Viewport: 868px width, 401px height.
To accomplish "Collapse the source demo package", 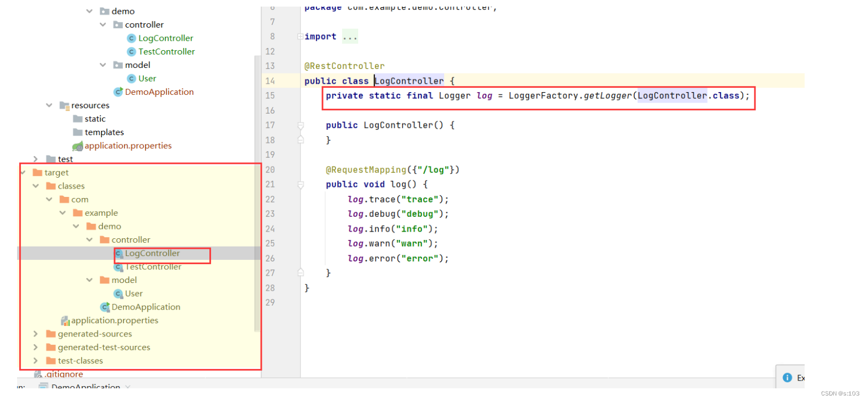I will click(x=89, y=11).
